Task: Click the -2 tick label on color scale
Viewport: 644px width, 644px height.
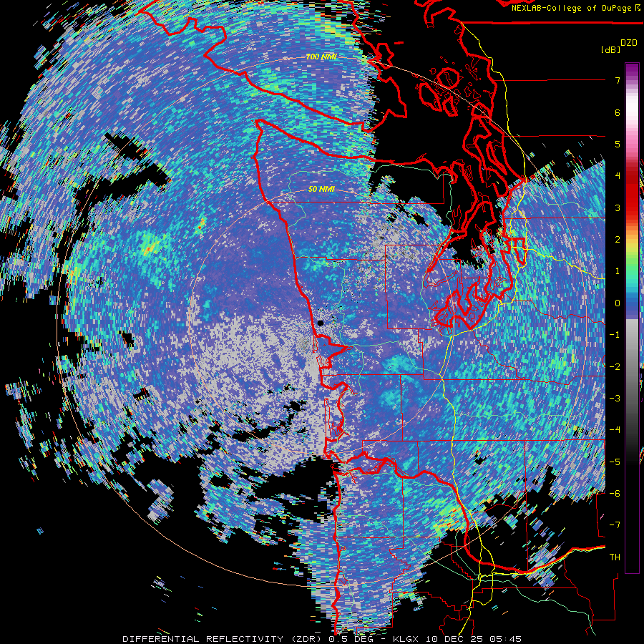Action: pyautogui.click(x=615, y=366)
